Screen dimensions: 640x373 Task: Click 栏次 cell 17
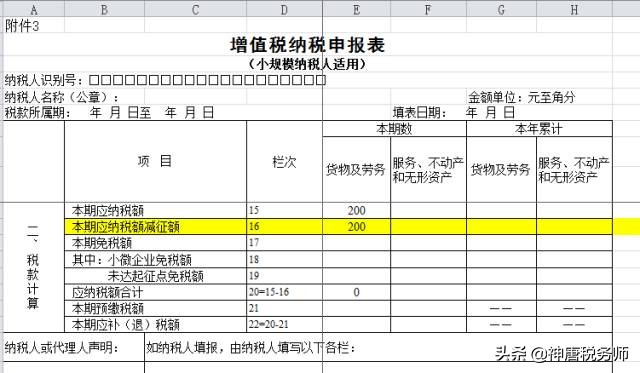284,243
